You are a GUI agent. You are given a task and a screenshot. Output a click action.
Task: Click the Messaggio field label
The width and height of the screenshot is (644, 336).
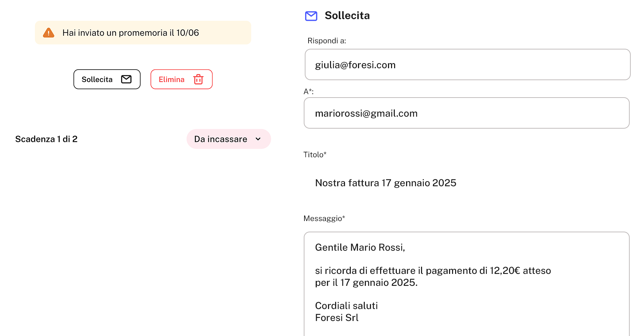click(324, 218)
